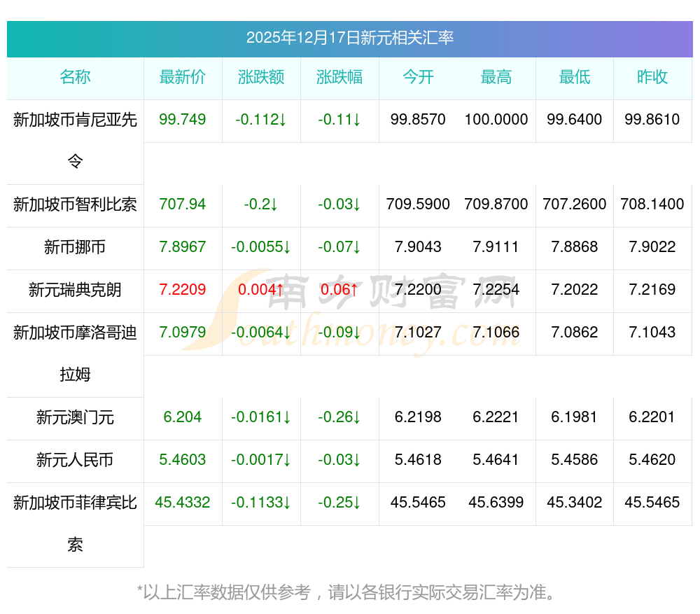The height and width of the screenshot is (614, 700).
Task: Click the 100.0000 highest price cell
Action: (496, 120)
